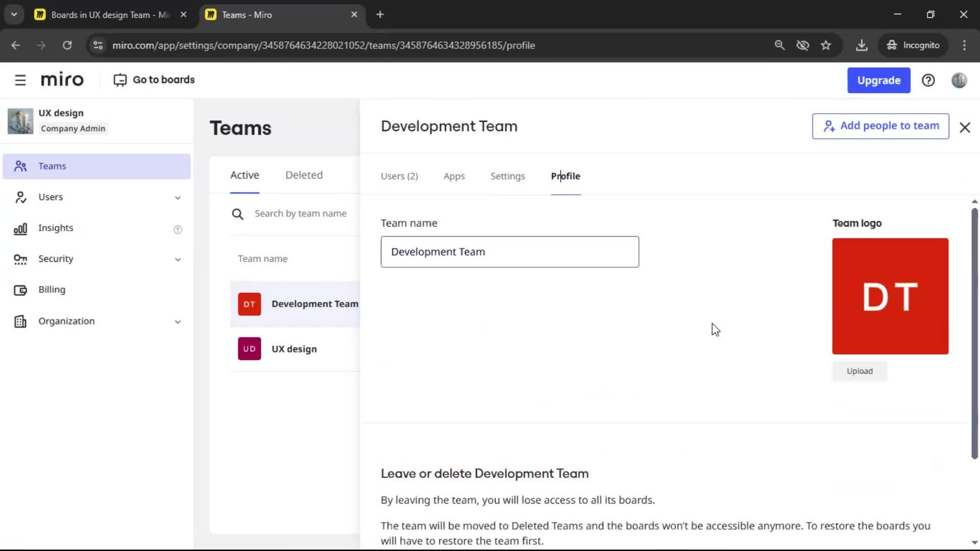The width and height of the screenshot is (980, 551).
Task: Click the UD team avatar in list
Action: click(249, 349)
